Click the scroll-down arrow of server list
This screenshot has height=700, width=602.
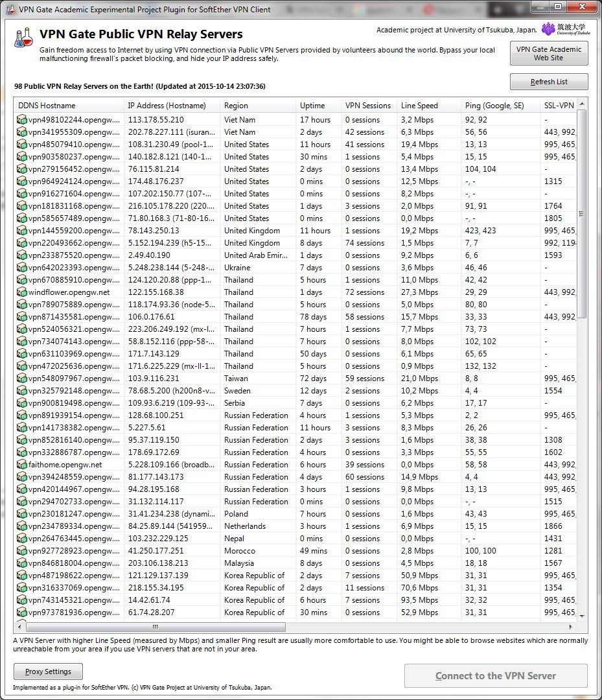[581, 616]
